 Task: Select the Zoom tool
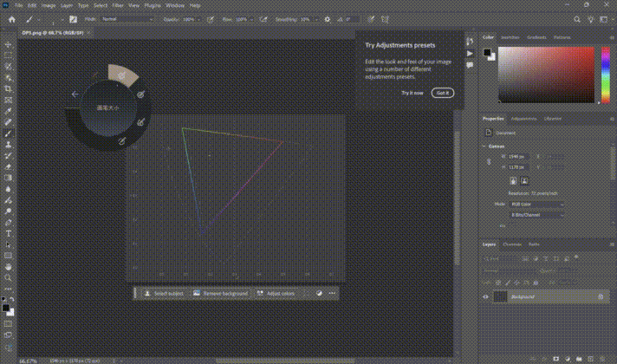[x=8, y=278]
